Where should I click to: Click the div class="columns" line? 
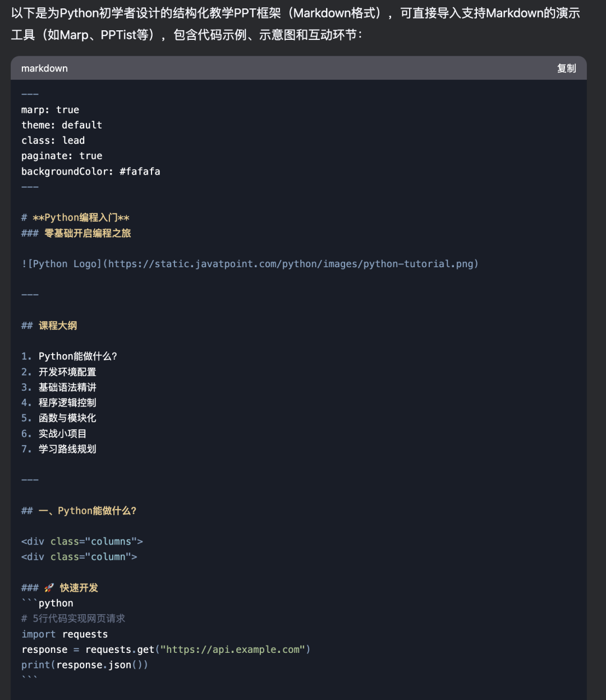(82, 542)
